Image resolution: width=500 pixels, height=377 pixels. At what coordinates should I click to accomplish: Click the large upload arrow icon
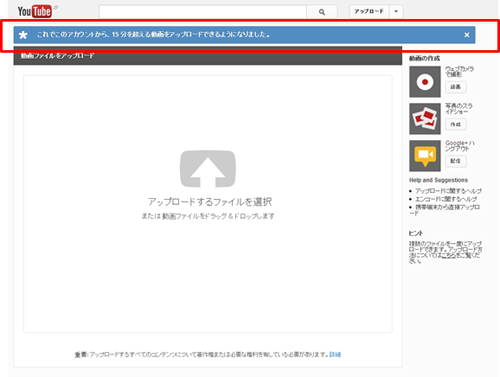208,169
